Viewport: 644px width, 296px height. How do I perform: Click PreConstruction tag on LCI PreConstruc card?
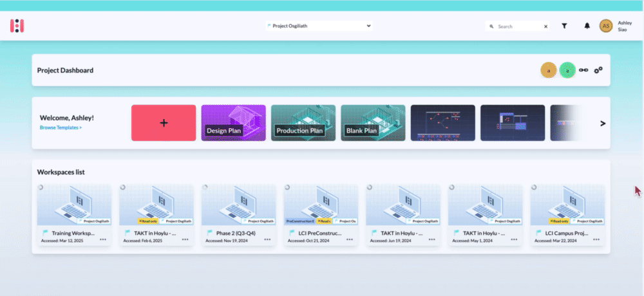(300, 221)
